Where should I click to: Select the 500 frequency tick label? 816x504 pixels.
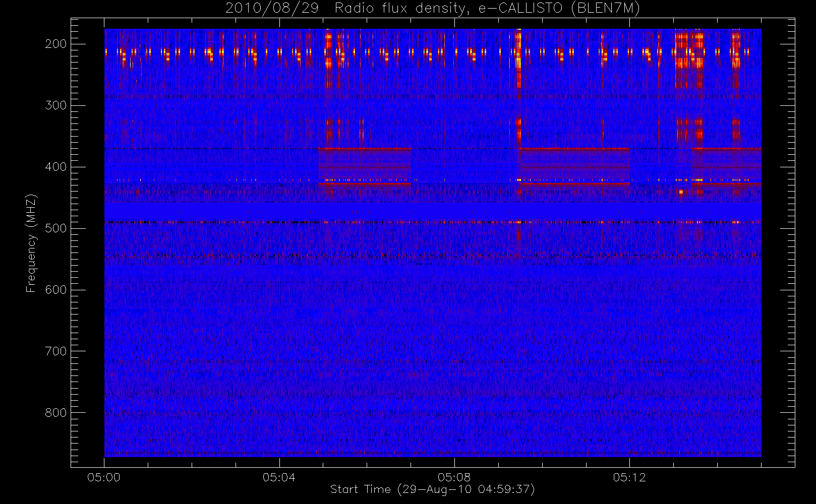[55, 228]
